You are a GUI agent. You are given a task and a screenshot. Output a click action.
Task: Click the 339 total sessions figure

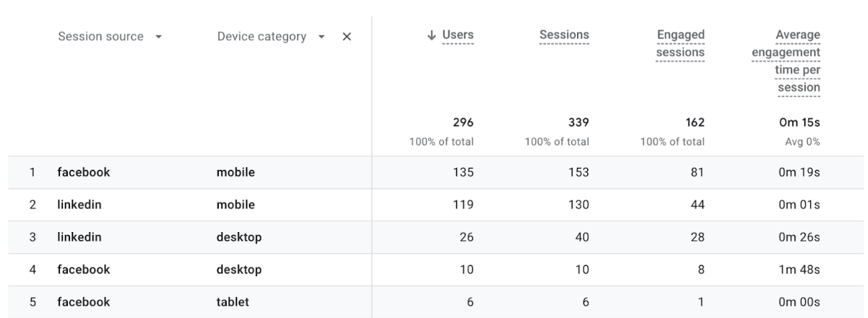pos(578,123)
